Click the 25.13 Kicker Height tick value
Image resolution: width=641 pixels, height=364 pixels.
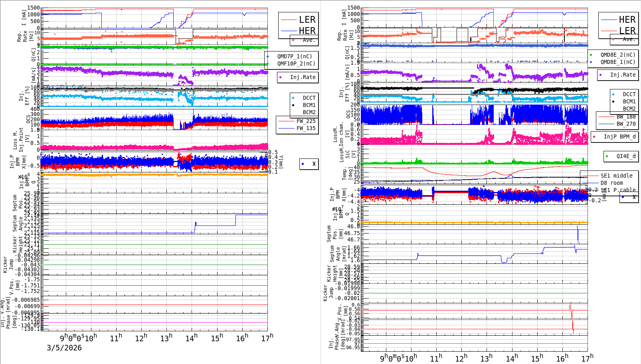[x=32, y=236]
